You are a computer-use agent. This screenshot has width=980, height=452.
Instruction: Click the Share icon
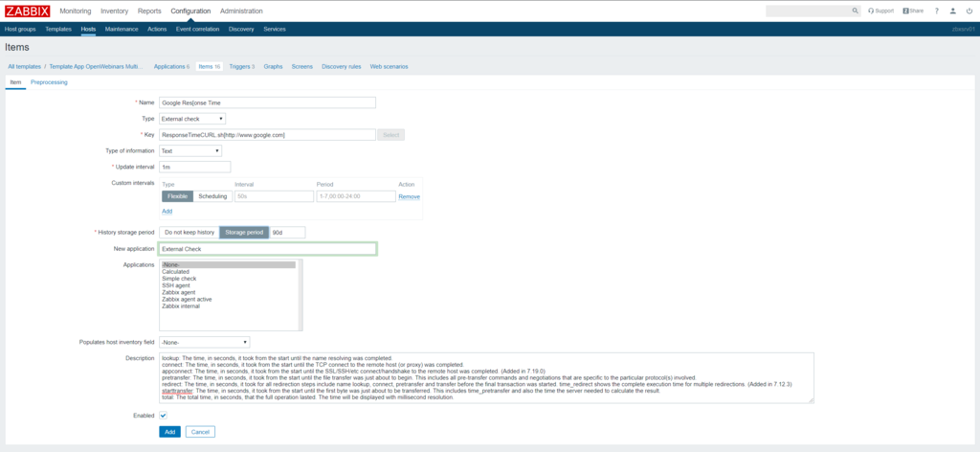pos(911,11)
